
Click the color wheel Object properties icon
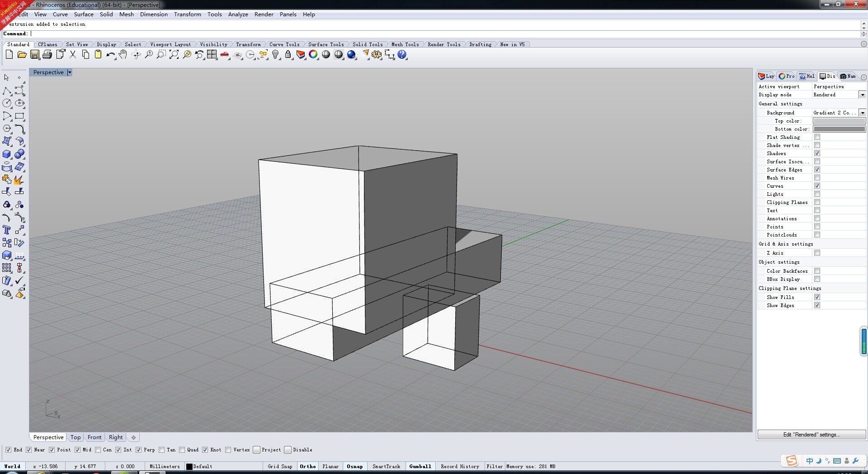(x=313, y=55)
